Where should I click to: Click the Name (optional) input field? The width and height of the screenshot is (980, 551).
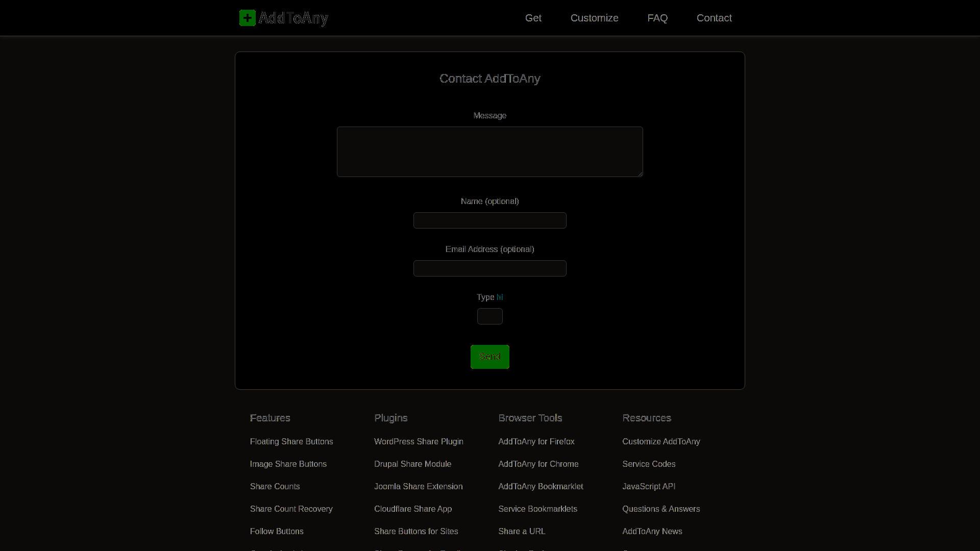[490, 220]
